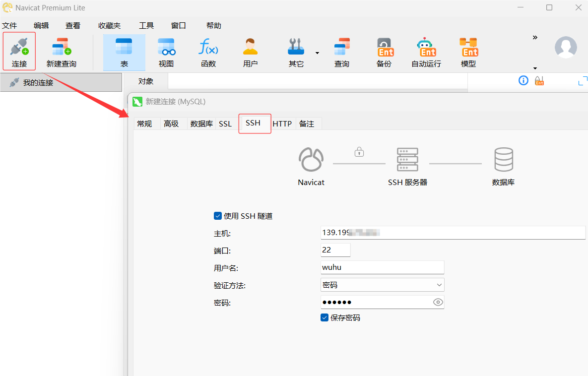Click the 数据库 database cylinder icon

(504, 159)
